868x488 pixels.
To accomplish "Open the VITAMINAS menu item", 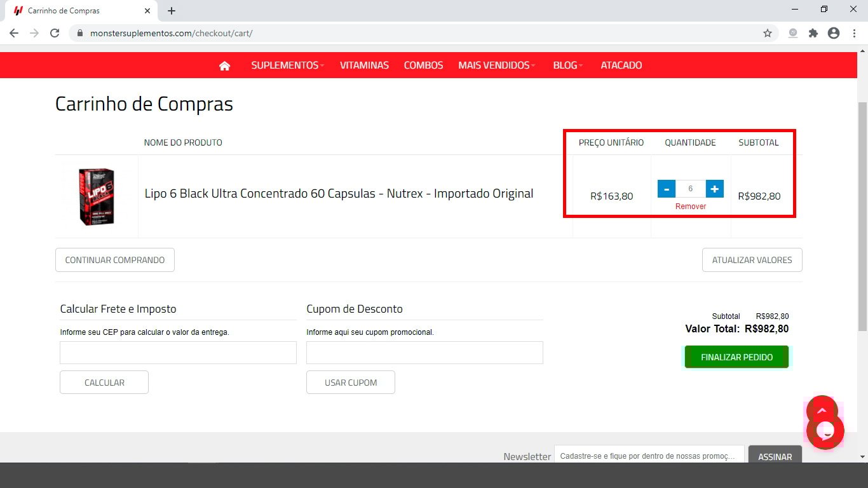I will tap(364, 65).
